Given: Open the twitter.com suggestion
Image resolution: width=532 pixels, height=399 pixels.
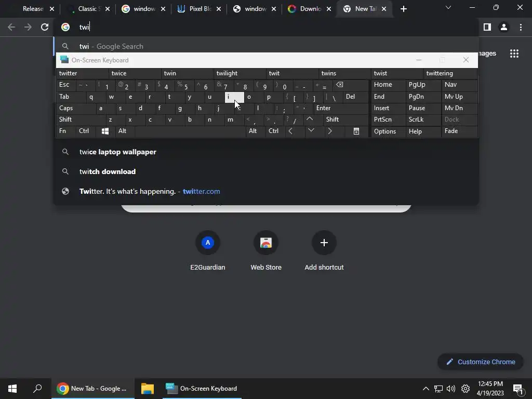Looking at the screenshot, I should pyautogui.click(x=266, y=191).
